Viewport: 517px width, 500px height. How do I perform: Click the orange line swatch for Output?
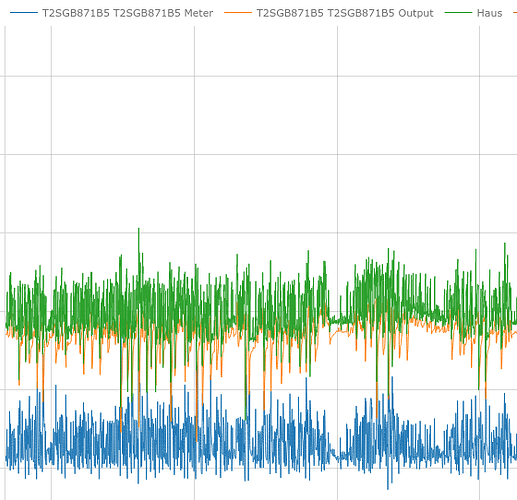click(x=238, y=13)
